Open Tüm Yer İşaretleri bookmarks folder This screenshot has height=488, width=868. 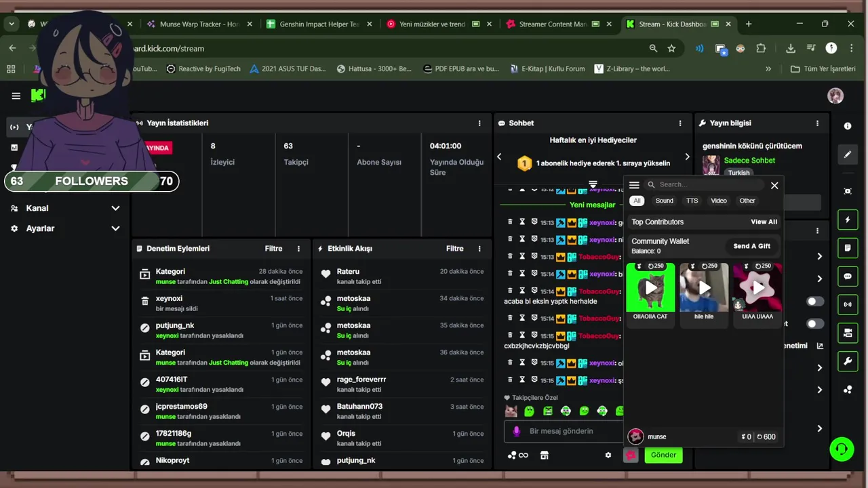tap(823, 68)
